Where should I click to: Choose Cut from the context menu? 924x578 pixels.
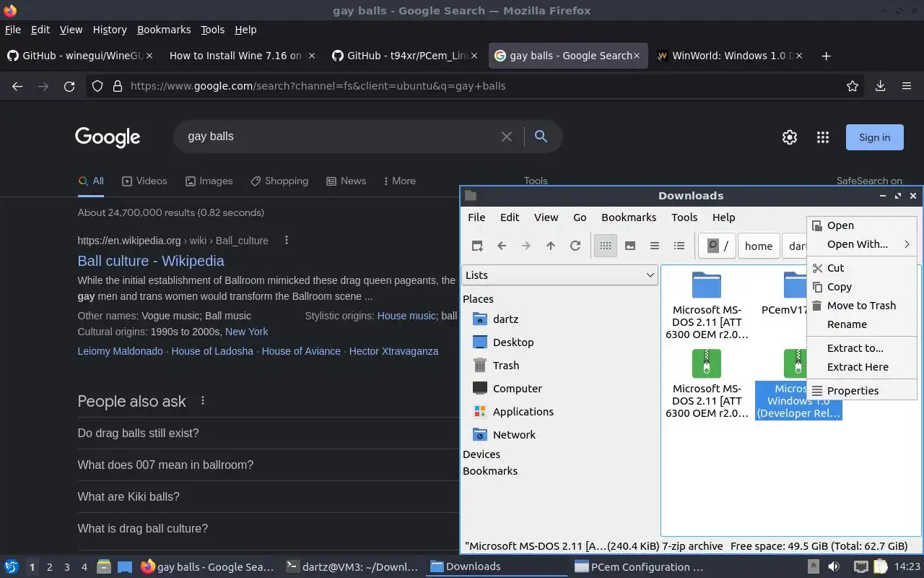pyautogui.click(x=862, y=267)
